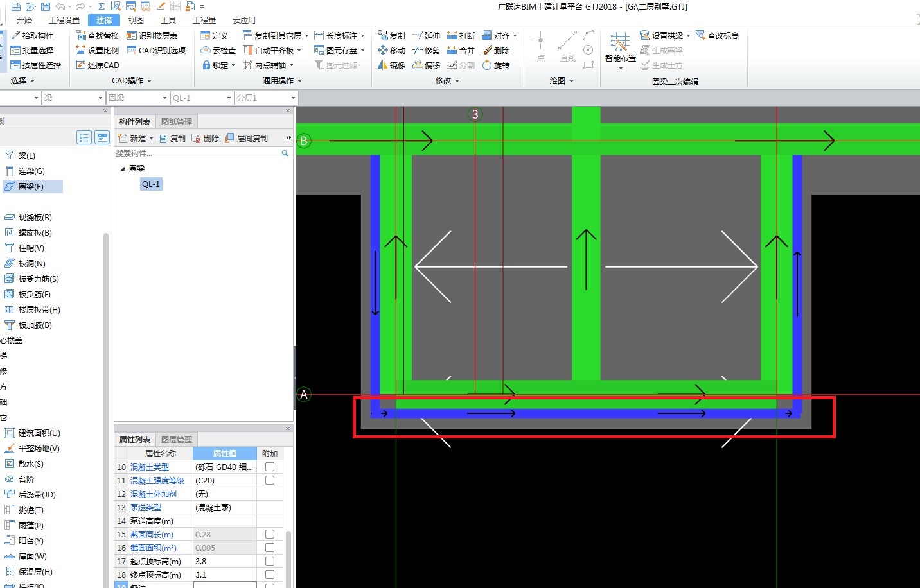Click the 旋转 rotate tool

496,65
